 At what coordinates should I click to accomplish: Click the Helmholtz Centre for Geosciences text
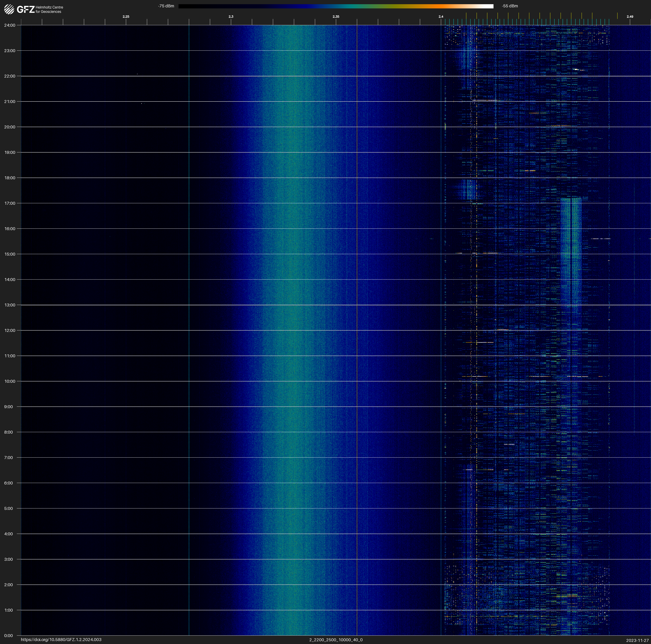click(x=49, y=9)
